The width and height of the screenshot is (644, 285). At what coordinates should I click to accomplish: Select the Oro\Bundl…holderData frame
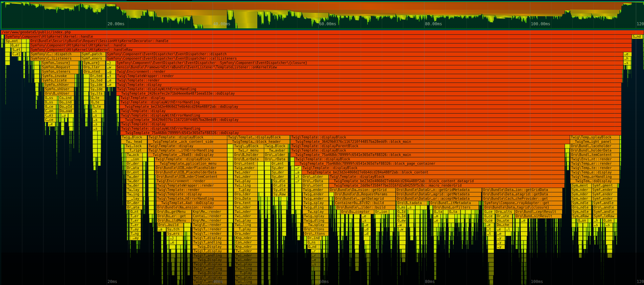pyautogui.click(x=595, y=151)
